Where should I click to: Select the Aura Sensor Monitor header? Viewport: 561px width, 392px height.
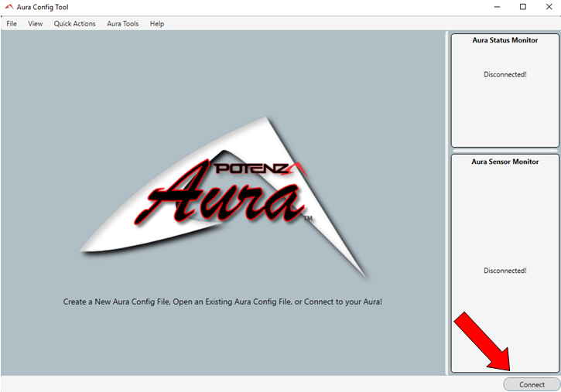click(505, 162)
